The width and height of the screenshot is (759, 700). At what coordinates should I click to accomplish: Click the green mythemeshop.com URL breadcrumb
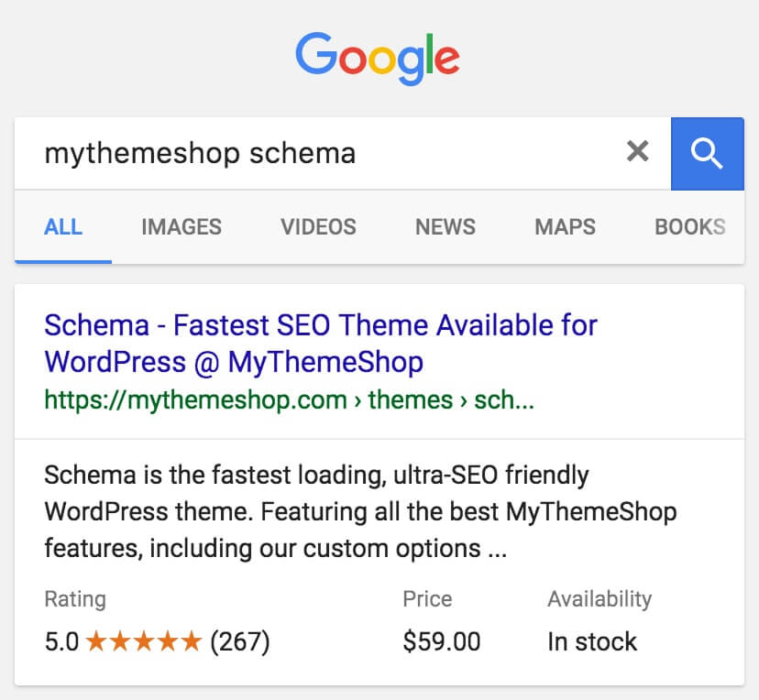coord(289,400)
